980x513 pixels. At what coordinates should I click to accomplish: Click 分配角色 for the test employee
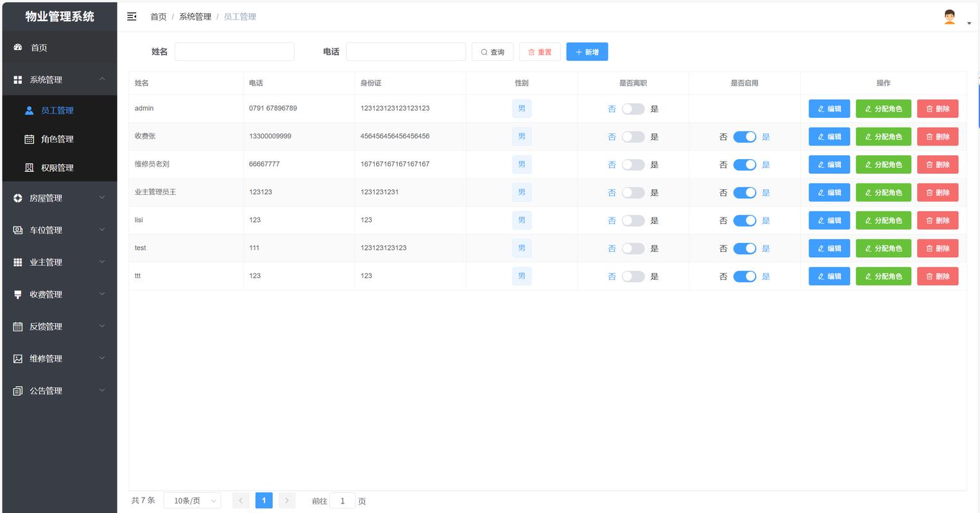point(883,248)
